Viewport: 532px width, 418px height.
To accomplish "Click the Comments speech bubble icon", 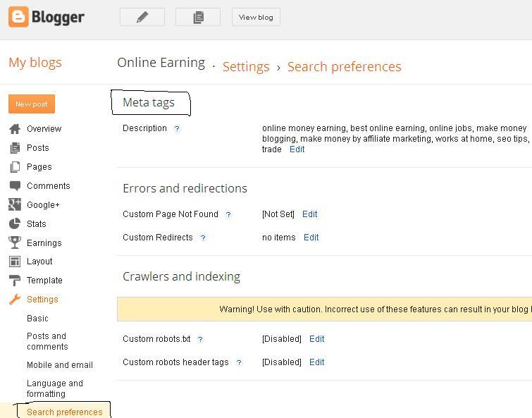I will point(15,186).
